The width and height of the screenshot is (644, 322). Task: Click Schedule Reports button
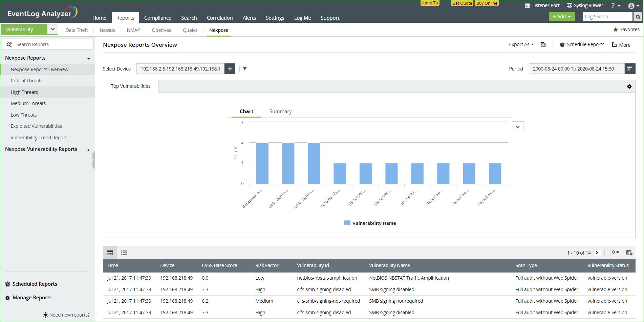tap(582, 44)
